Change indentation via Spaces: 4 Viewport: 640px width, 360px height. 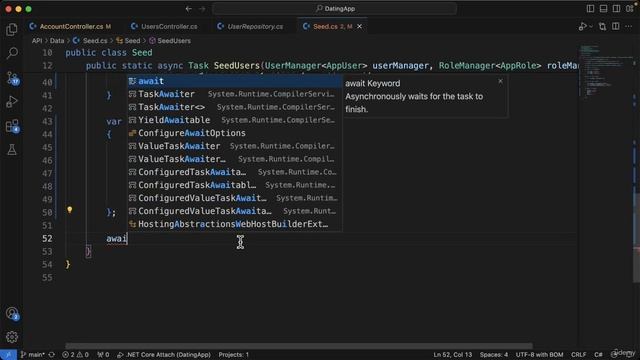click(x=494, y=355)
